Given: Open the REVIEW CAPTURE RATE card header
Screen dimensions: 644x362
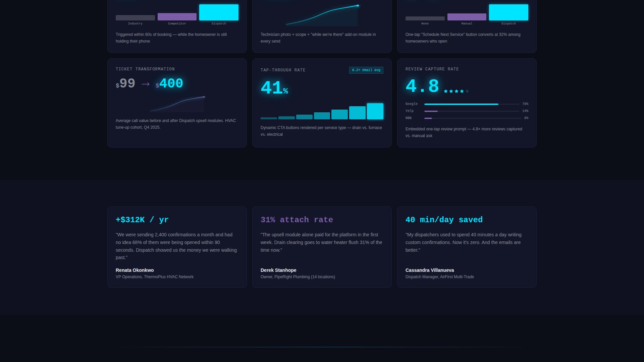Looking at the screenshot, I should (432, 69).
